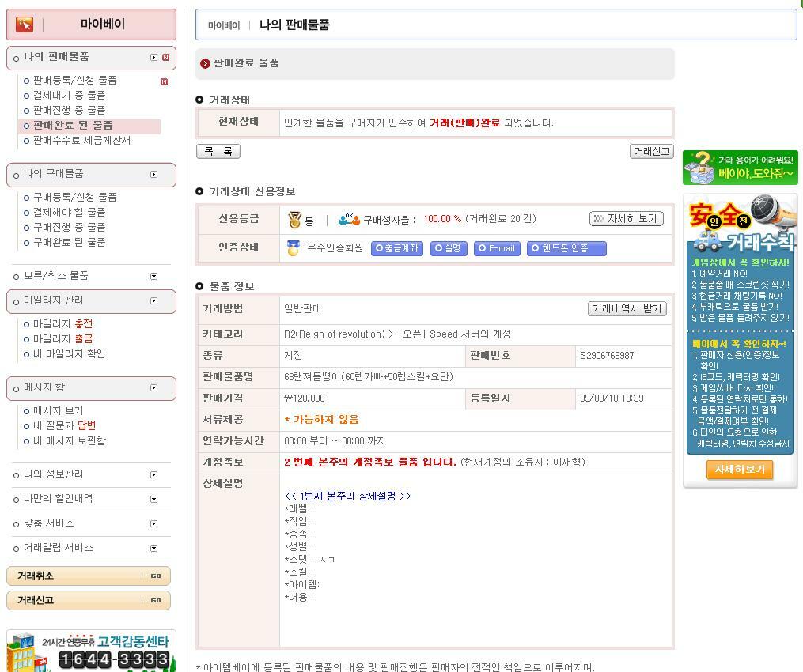The height and width of the screenshot is (672, 803).
Task: Click the 거래신고 GO button in sidebar
Action: [155, 600]
